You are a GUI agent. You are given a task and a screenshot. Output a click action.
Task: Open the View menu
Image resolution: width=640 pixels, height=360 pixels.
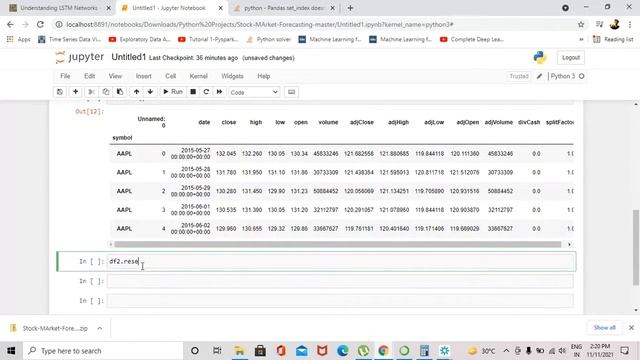tap(115, 76)
